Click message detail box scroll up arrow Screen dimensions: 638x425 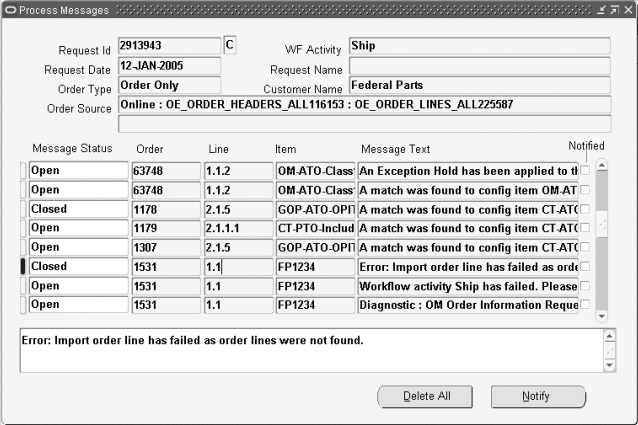click(609, 336)
